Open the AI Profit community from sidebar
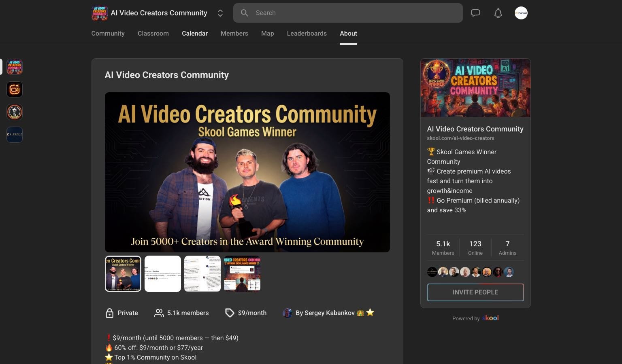The width and height of the screenshot is (622, 364). (x=14, y=134)
